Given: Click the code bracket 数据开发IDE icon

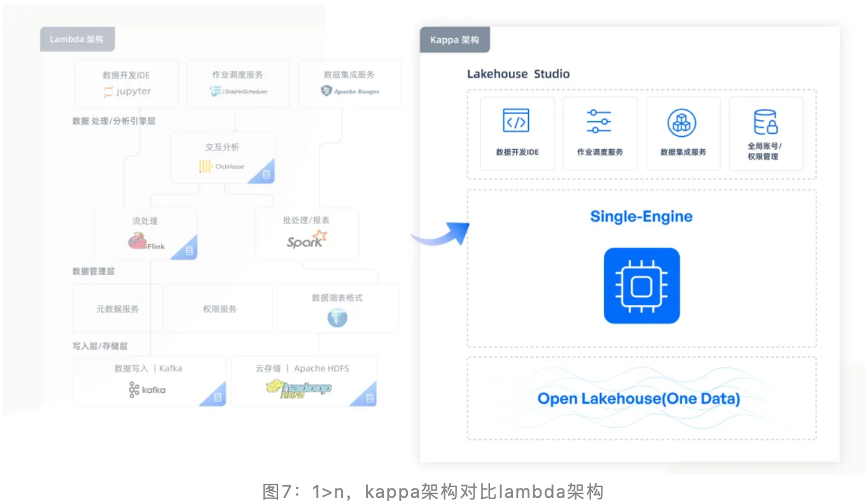Looking at the screenshot, I should pyautogui.click(x=516, y=120).
